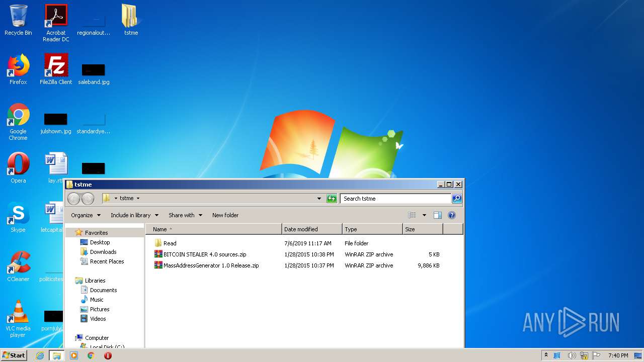The width and height of the screenshot is (644, 362).
Task: Launch FileZilla Client shortcut
Action: [56, 69]
